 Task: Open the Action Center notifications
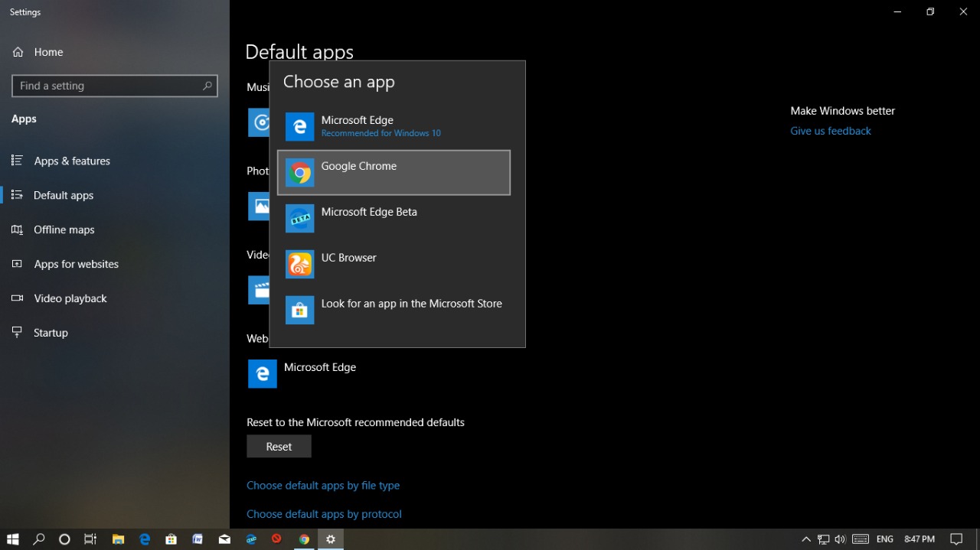(956, 539)
